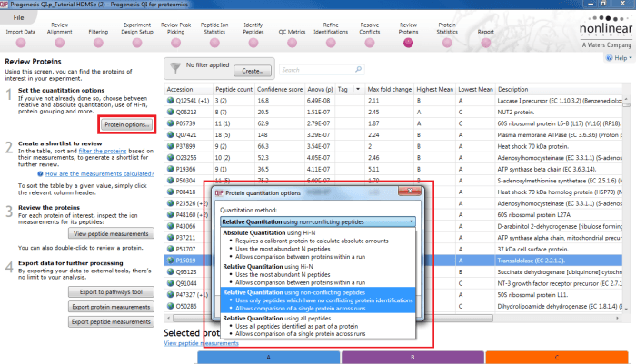Choose Relative Quantitation using Hi-N option

318,274
